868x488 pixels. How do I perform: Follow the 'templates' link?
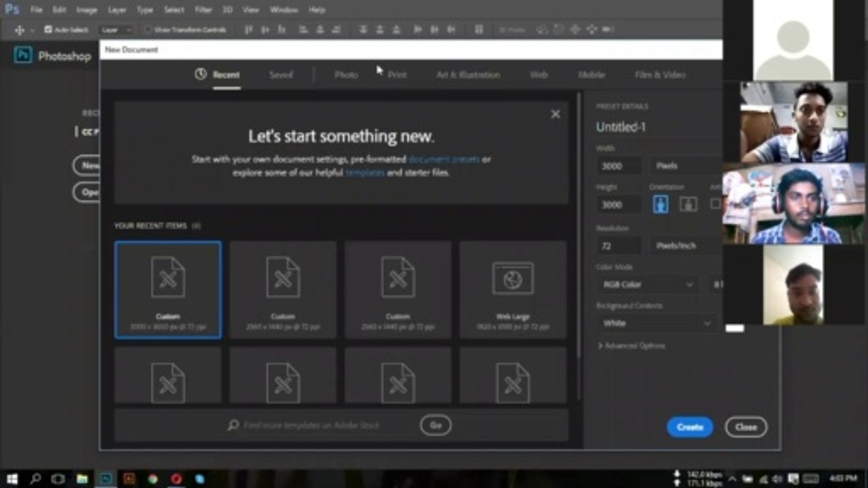click(x=365, y=173)
